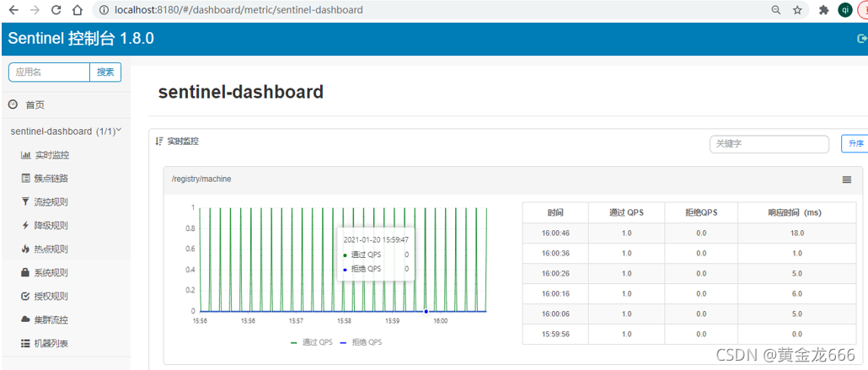Click the 授权规则 check icon
This screenshot has width=868, height=370.
click(25, 296)
